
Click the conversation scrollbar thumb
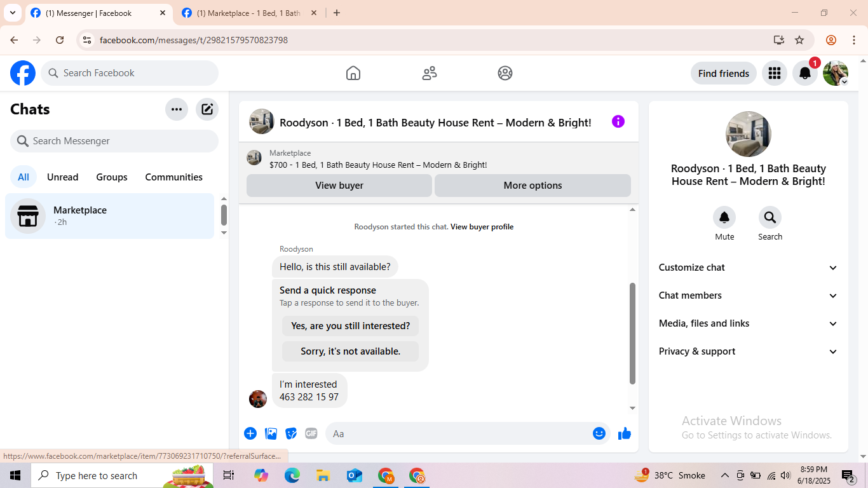[632, 334]
